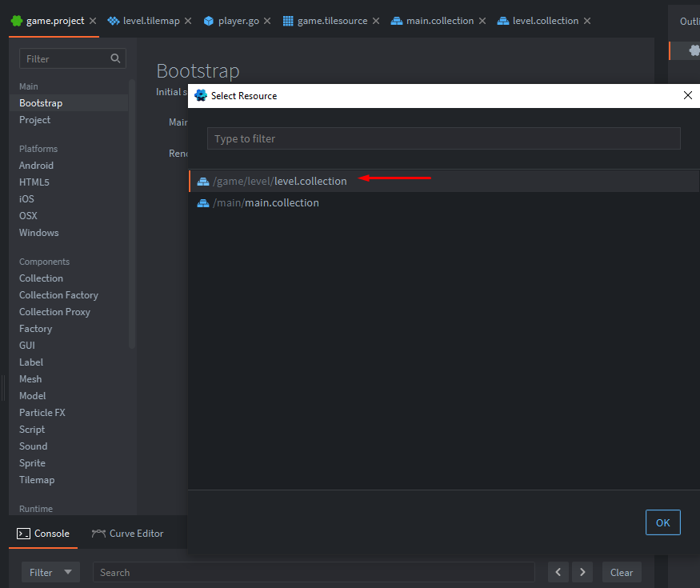Switch to the level.tilemap tab
700x588 pixels.
pyautogui.click(x=150, y=21)
